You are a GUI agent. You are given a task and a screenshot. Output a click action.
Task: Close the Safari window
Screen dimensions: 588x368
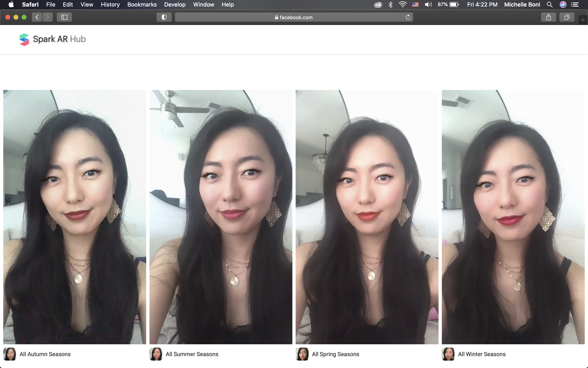(8, 17)
